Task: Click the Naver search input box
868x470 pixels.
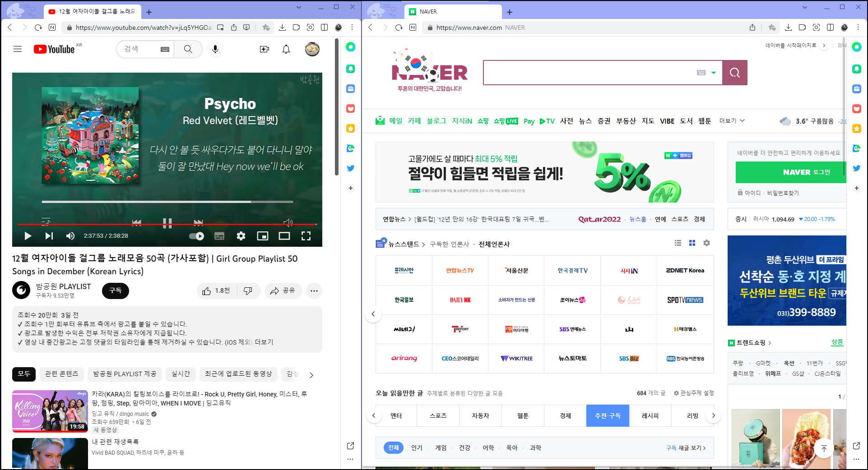Action: tap(588, 73)
